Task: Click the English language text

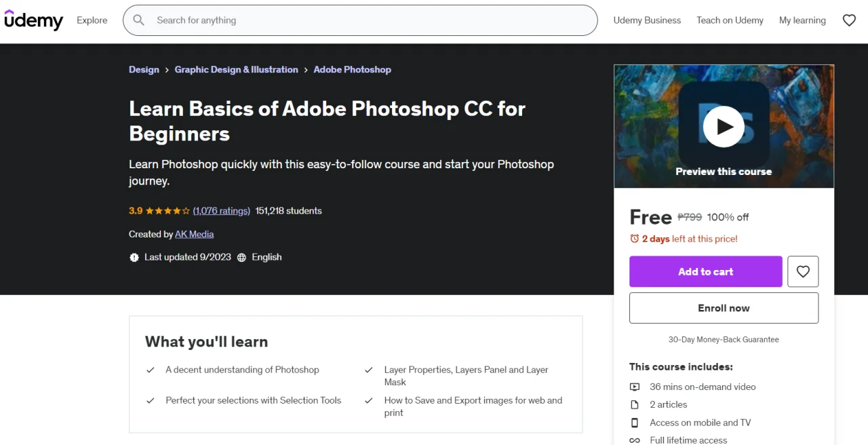Action: pos(267,257)
